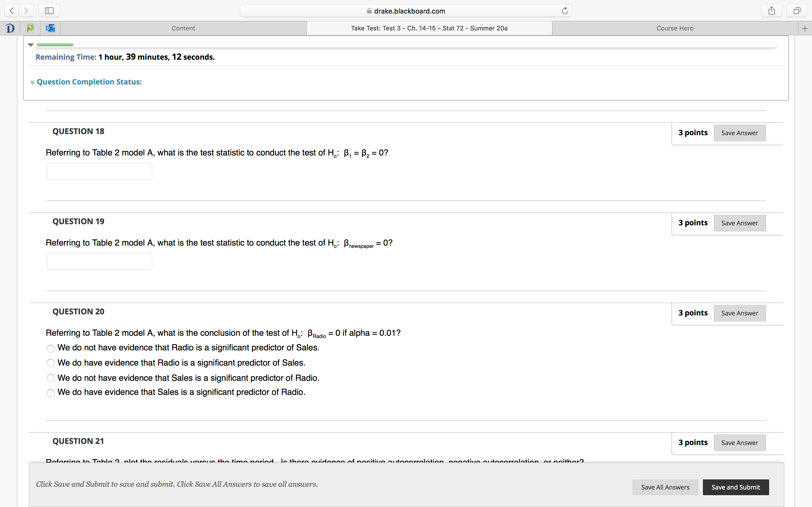Viewport: 812px width, 507px height.
Task: Select 'We do have evidence that Radio' option
Action: click(51, 363)
